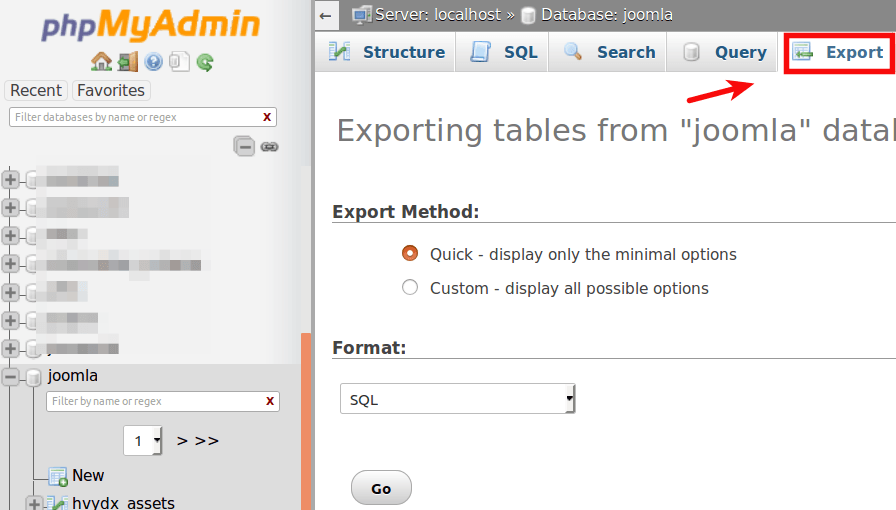Expand the sixth blurred database node

(x=10, y=320)
